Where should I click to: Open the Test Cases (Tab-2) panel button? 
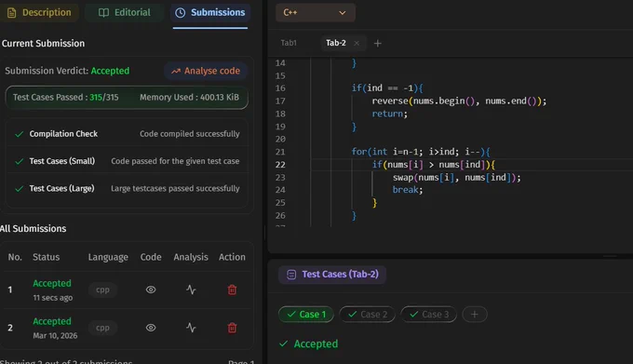tap(332, 275)
